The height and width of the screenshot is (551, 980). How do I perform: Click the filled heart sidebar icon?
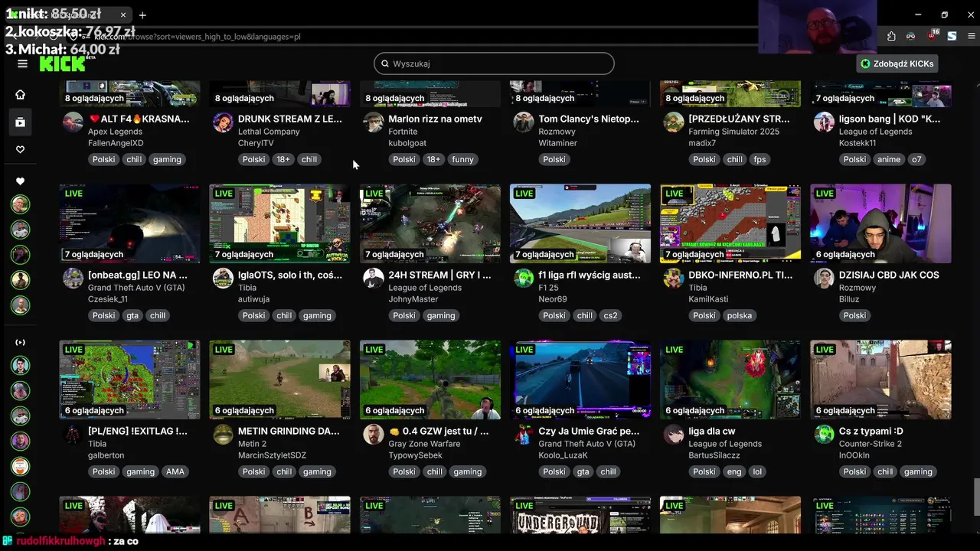coord(21,181)
